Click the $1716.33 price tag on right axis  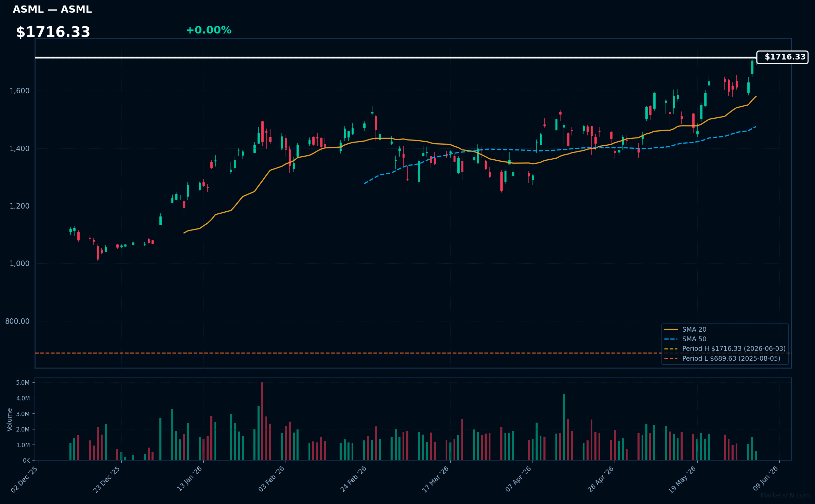(782, 57)
